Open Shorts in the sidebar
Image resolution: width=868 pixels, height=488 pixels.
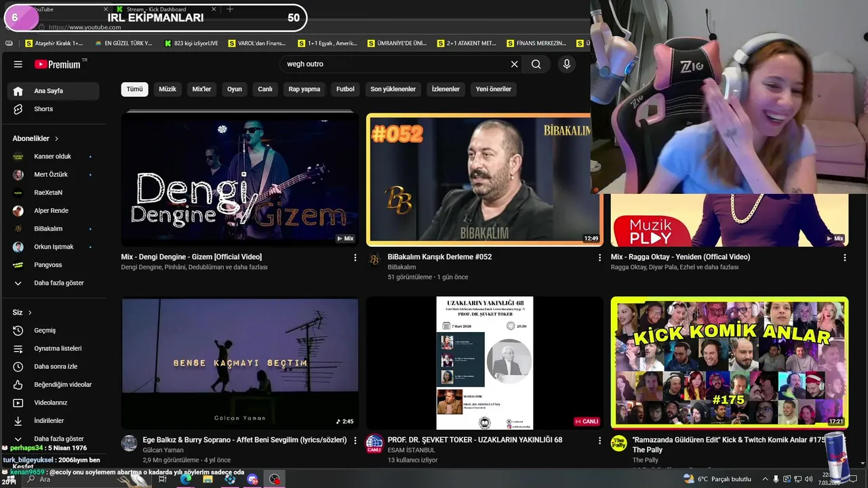[54, 109]
